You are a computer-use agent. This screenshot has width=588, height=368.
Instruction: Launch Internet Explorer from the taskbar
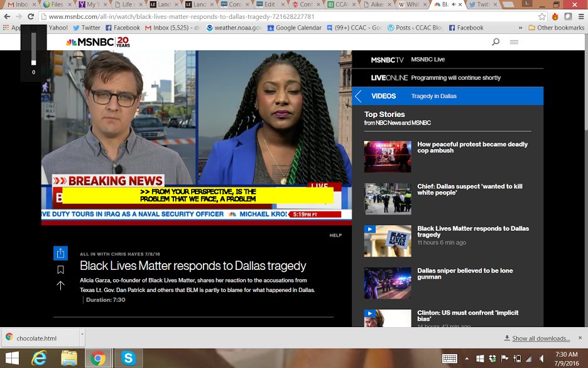39,358
